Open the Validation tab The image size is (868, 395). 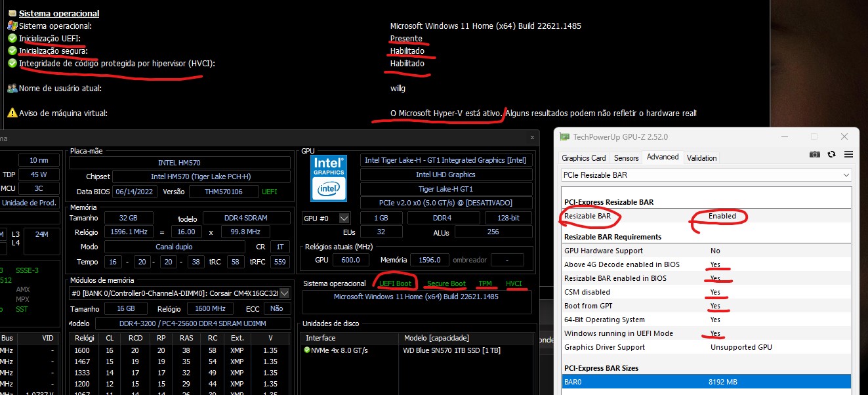click(x=701, y=157)
